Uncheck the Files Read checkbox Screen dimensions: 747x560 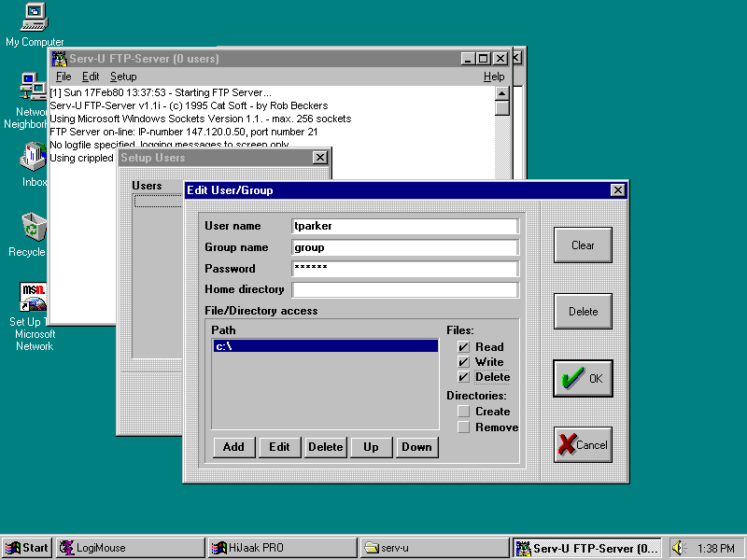pyautogui.click(x=464, y=347)
